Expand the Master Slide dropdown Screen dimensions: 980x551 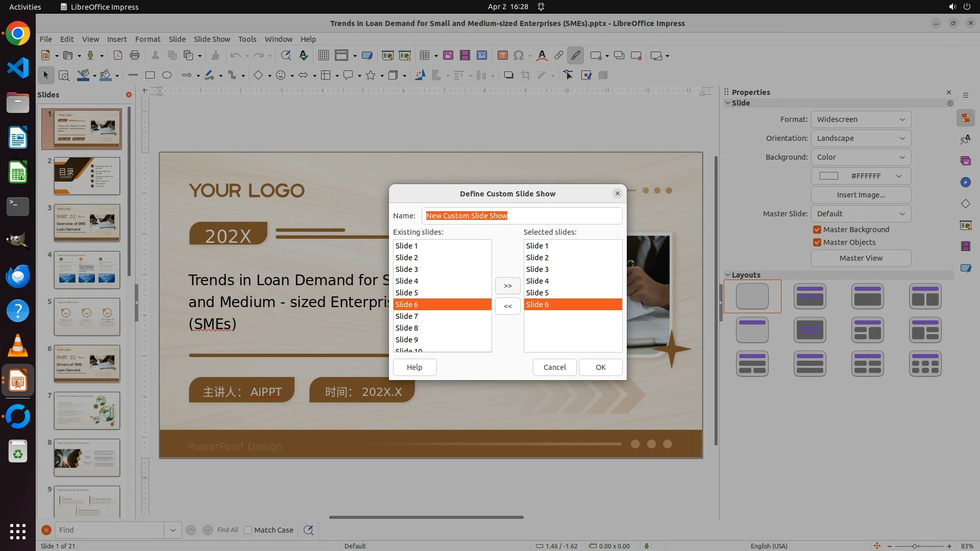tap(861, 214)
